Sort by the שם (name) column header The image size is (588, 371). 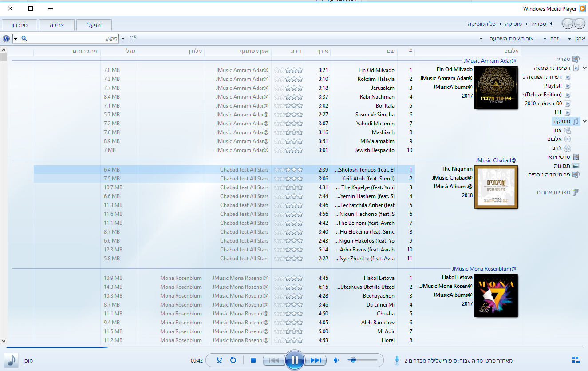coord(364,51)
